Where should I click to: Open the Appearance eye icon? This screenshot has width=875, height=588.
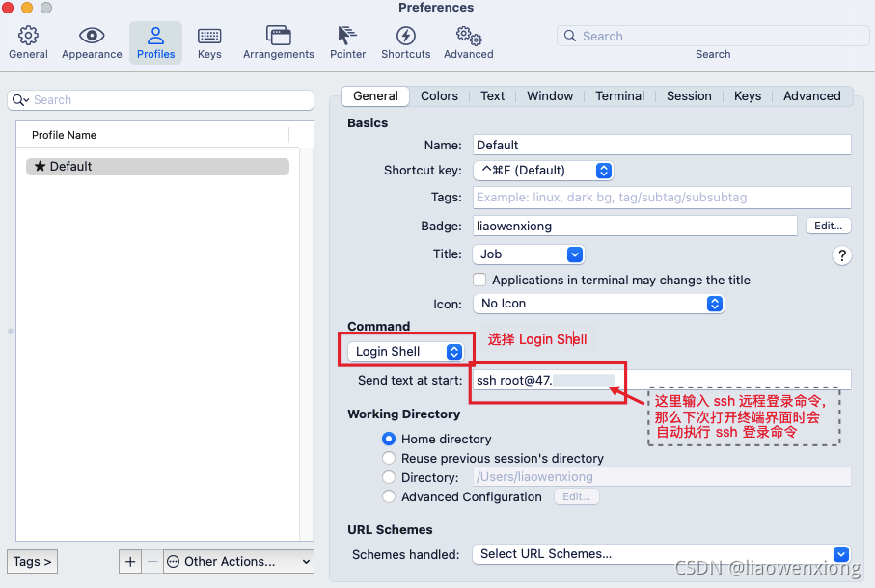pos(92,36)
